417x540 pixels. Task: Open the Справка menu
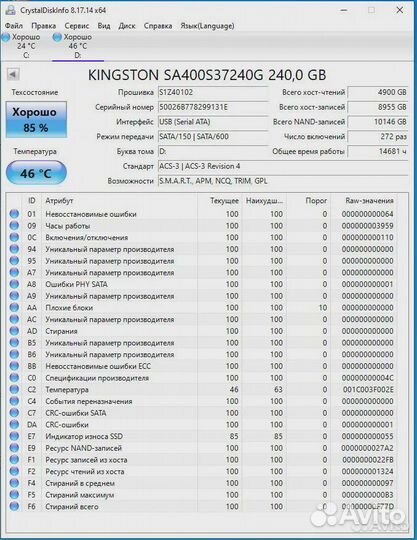point(158,26)
